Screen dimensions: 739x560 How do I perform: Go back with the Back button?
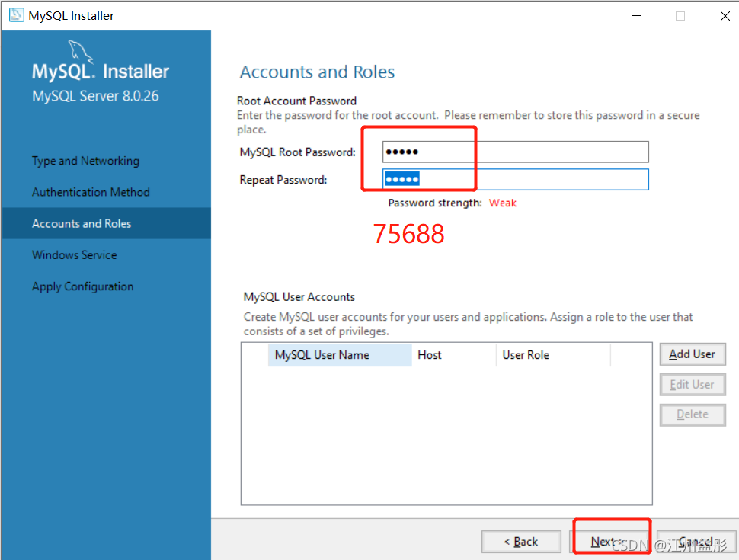tap(521, 542)
